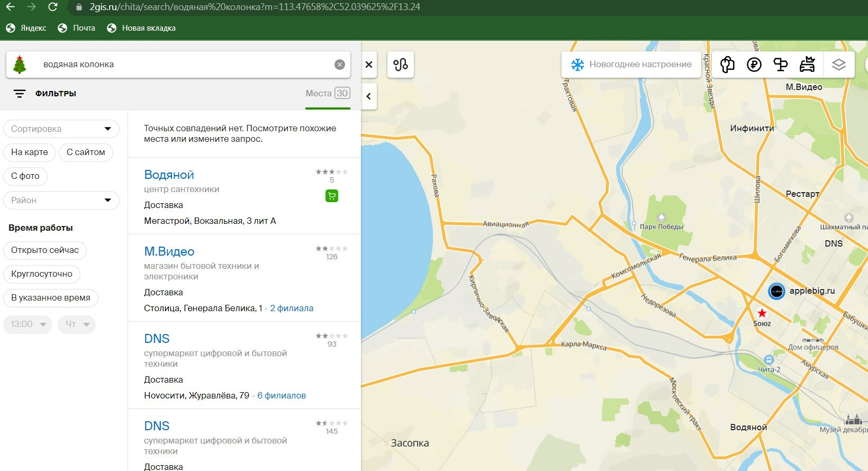Open the М.Видео result
The width and height of the screenshot is (868, 471).
[x=169, y=251]
